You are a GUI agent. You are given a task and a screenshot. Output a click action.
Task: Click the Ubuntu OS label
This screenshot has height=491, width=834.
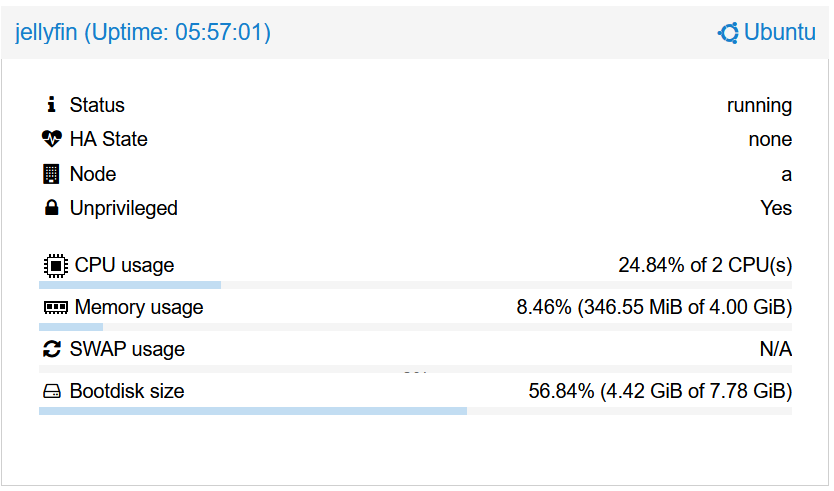point(780,32)
